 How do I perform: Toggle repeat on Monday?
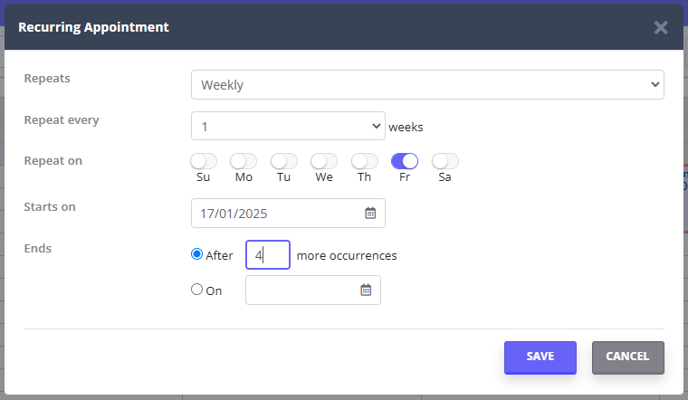(244, 161)
